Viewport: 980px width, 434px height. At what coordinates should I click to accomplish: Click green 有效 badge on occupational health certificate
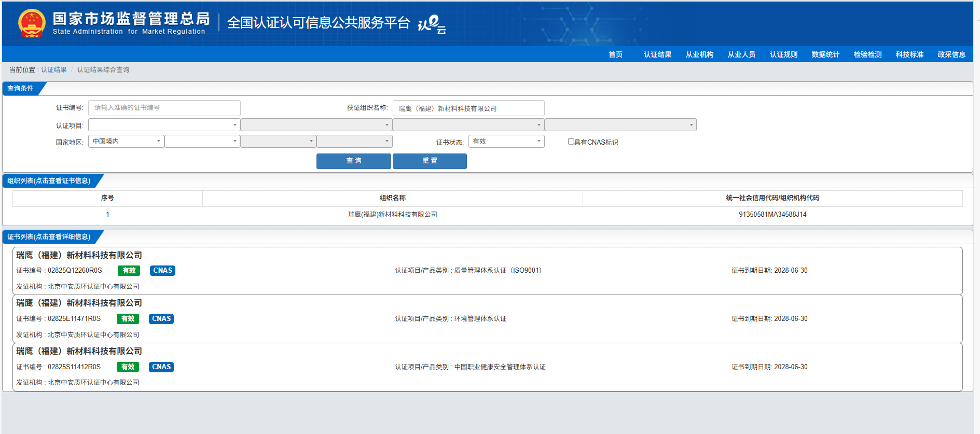point(128,367)
